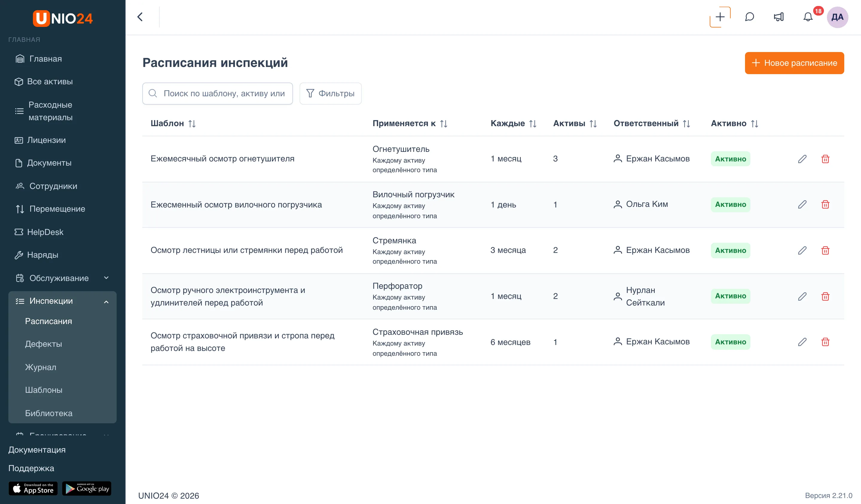Edit the Осмотр ручного электроинструмента schedule

802,296
